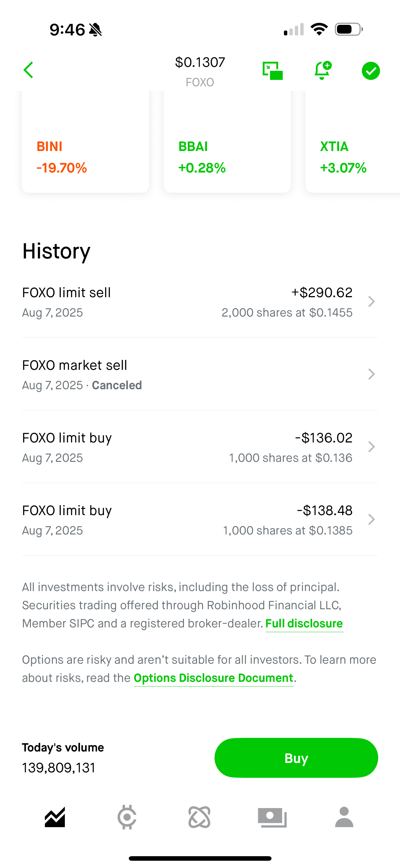
Task: Open the picture-in-picture chart icon
Action: [x=272, y=71]
